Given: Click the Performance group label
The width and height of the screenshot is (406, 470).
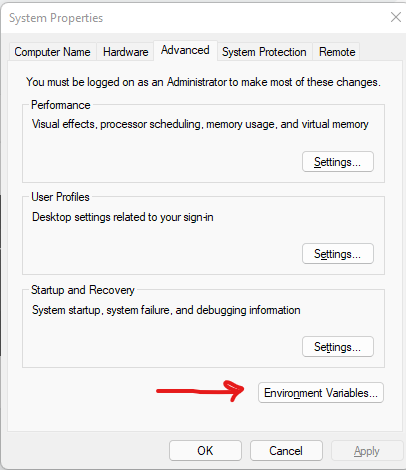Looking at the screenshot, I should pyautogui.click(x=61, y=105).
